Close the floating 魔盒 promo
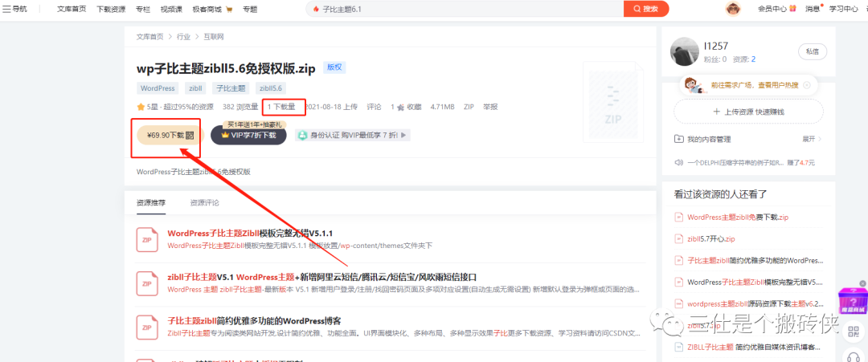 point(862,283)
